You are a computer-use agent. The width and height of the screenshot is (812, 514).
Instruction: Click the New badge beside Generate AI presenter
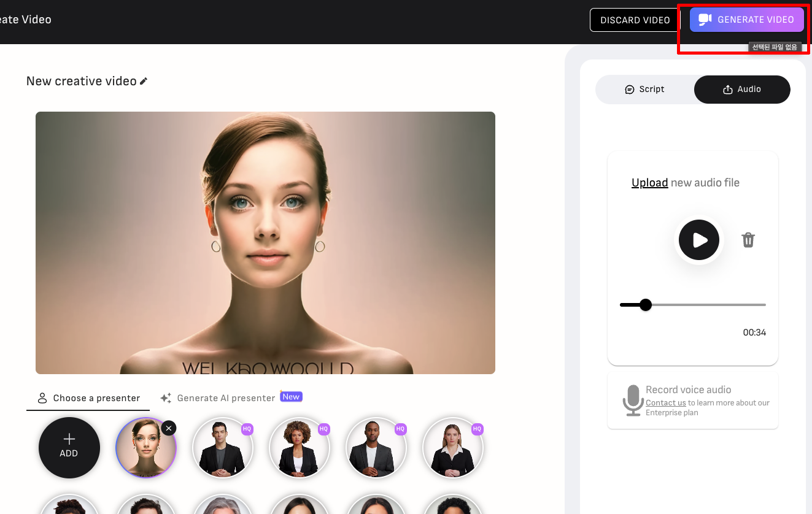[291, 397]
